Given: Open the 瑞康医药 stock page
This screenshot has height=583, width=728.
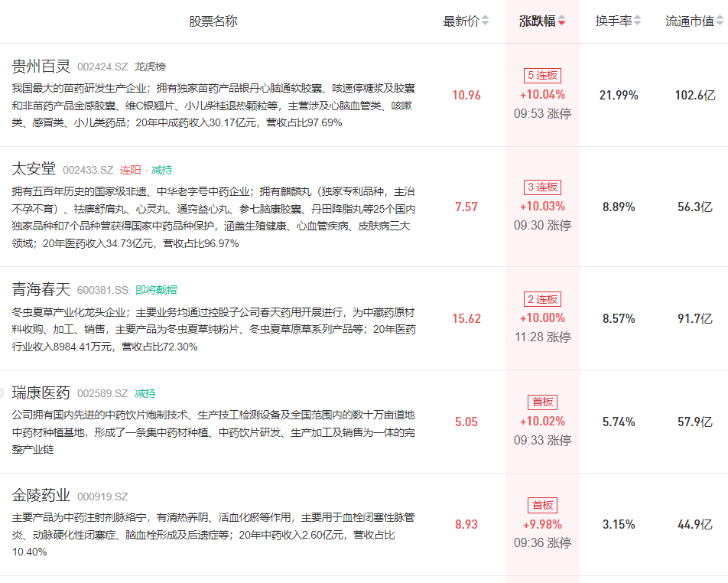Looking at the screenshot, I should (x=41, y=393).
